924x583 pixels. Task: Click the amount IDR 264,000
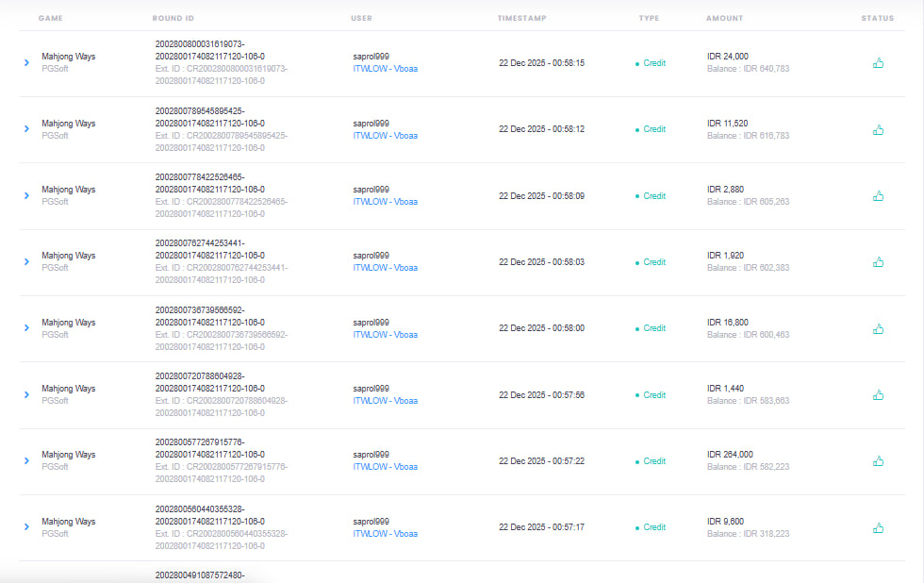pos(730,455)
